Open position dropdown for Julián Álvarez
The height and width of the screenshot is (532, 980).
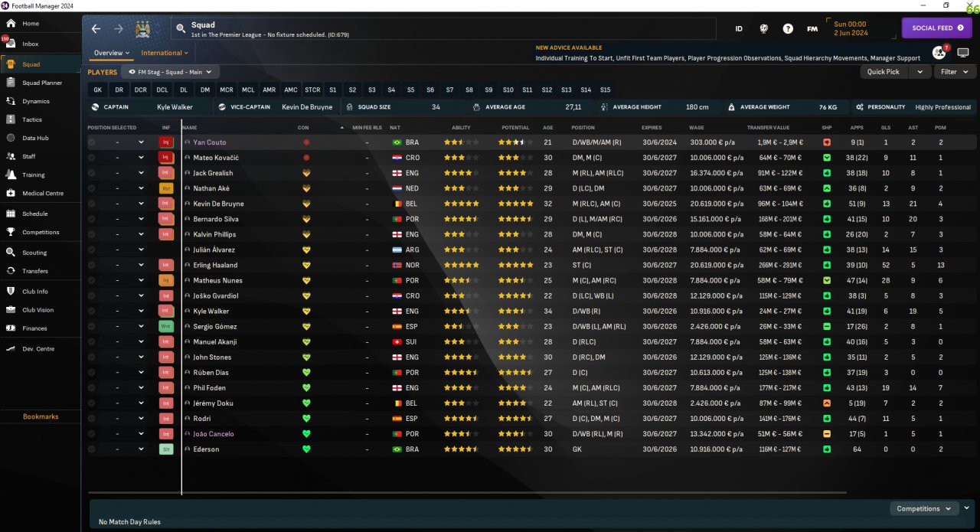141,250
